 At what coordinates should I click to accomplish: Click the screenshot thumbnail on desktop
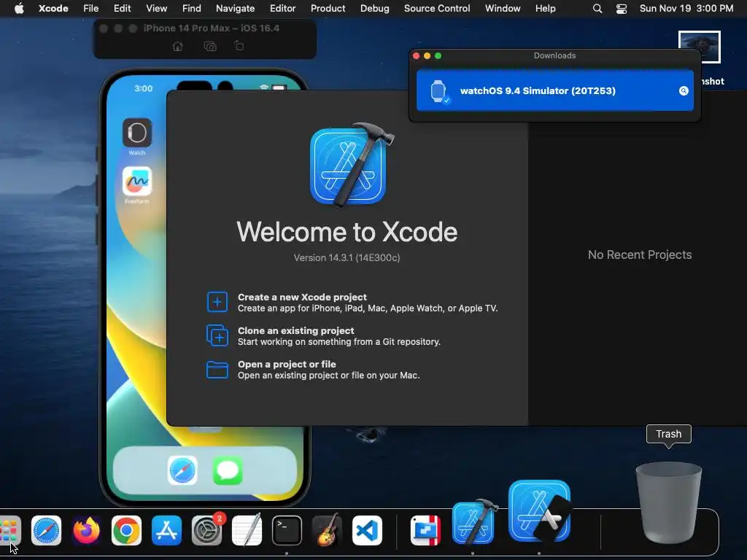point(700,47)
